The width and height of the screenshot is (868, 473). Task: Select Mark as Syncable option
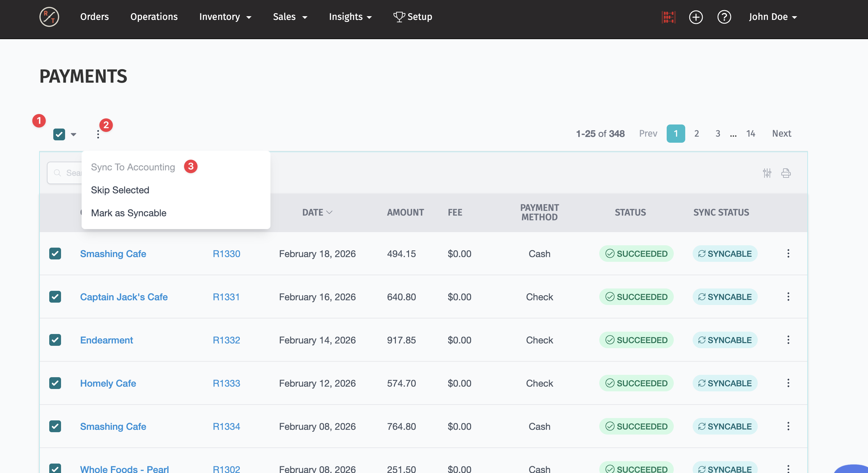(128, 213)
